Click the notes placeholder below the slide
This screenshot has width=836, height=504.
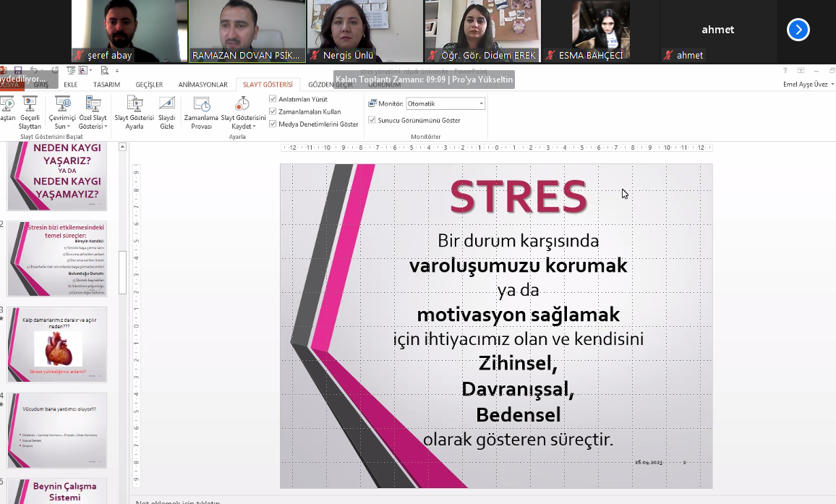click(x=178, y=501)
